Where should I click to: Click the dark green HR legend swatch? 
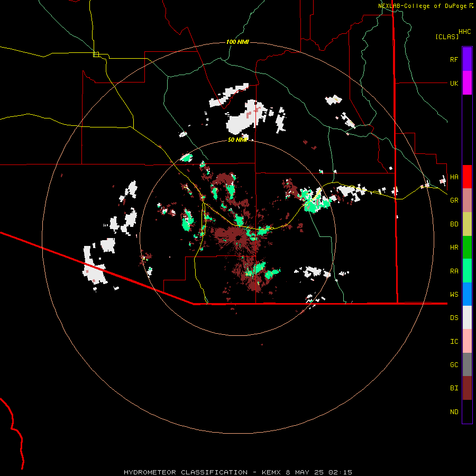coord(467,248)
